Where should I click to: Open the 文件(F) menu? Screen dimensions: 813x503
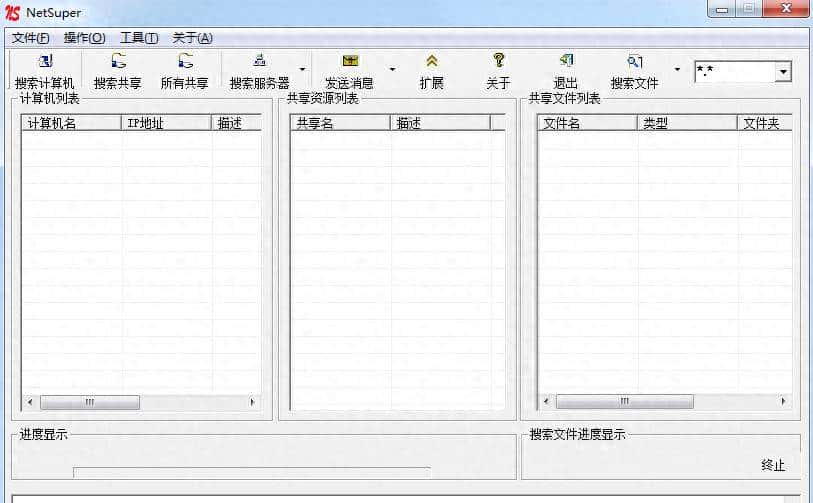click(x=31, y=38)
